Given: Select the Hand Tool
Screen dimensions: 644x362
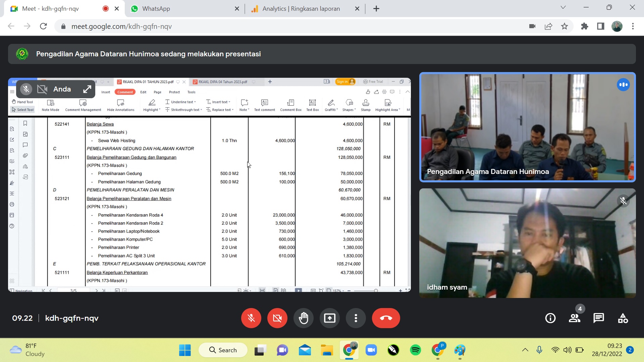Looking at the screenshot, I should pyautogui.click(x=22, y=102).
